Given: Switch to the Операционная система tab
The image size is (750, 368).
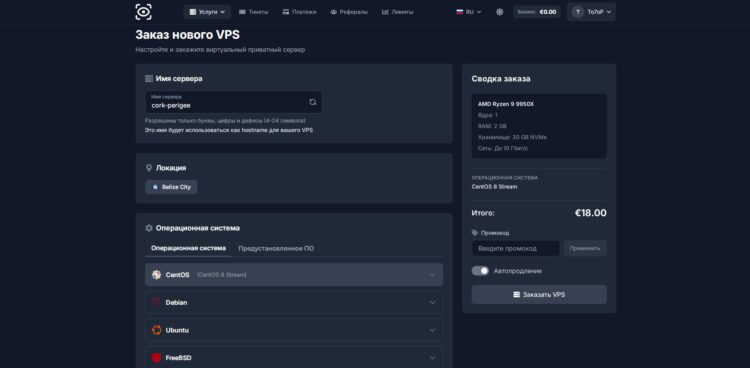Looking at the screenshot, I should tap(188, 248).
